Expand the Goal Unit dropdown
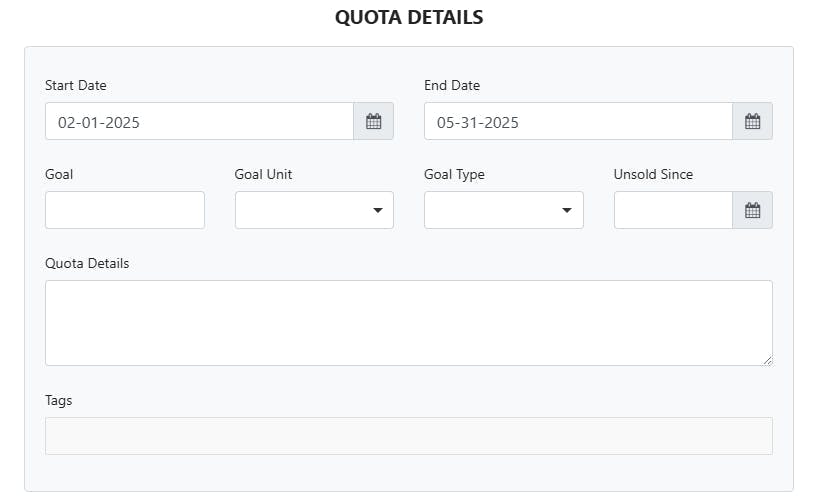This screenshot has width=822, height=501. (314, 210)
